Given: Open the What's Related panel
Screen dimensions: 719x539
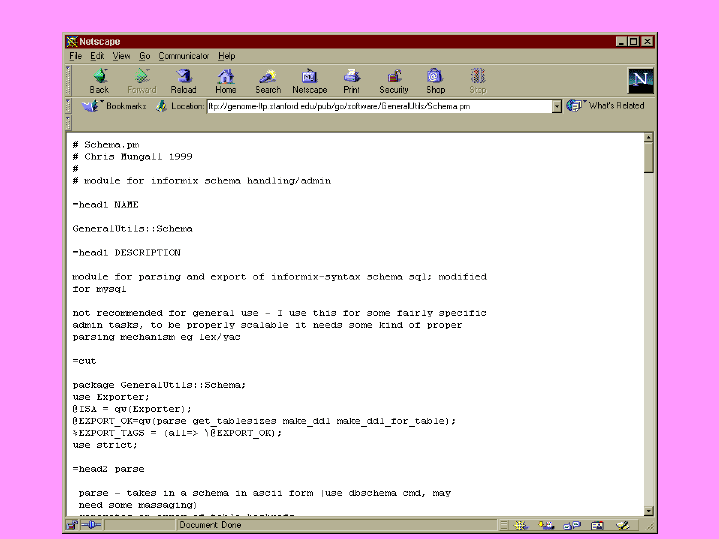Looking at the screenshot, I should pos(607,106).
